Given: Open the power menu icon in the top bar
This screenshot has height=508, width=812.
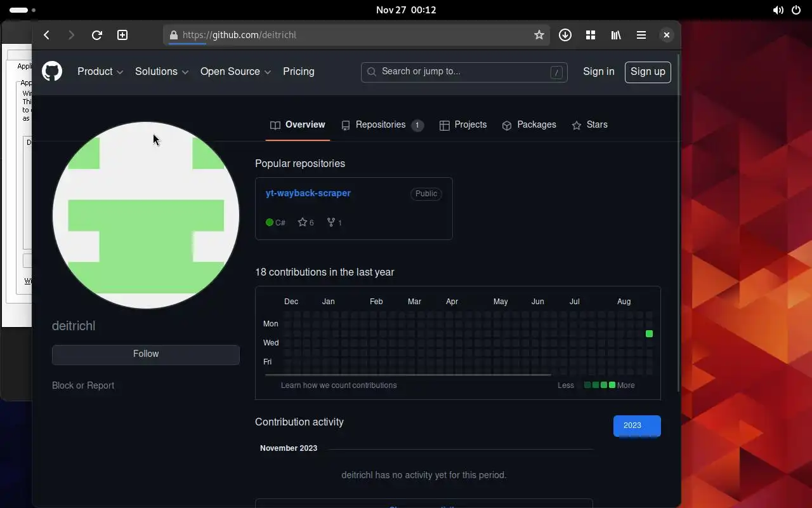Looking at the screenshot, I should click(796, 10).
